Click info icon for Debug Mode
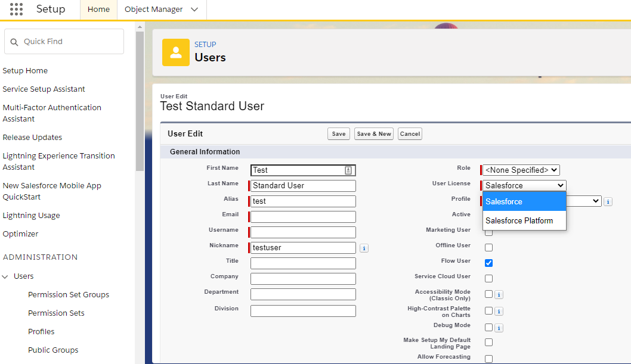The image size is (631, 364). click(x=499, y=328)
